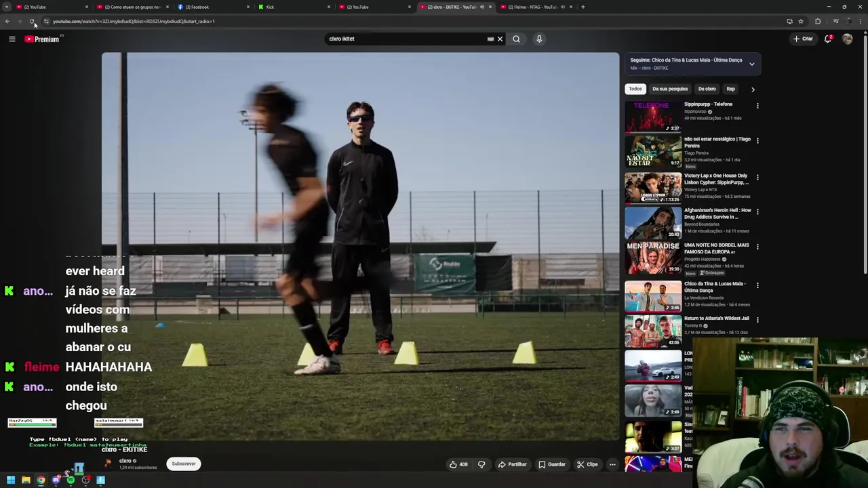This screenshot has height=488, width=868.
Task: Go back in browser history
Action: (x=7, y=21)
